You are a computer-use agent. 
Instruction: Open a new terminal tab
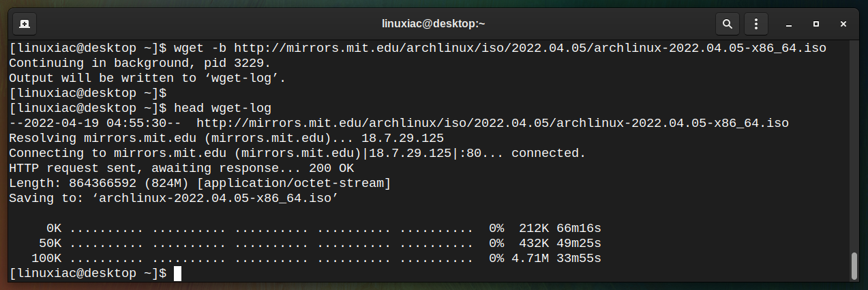(25, 24)
